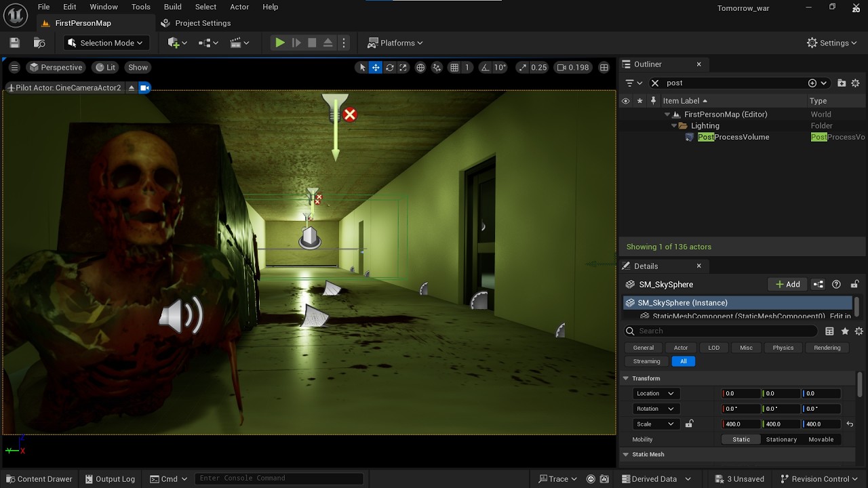The image size is (868, 488).
Task: Click the Add component button
Action: (x=788, y=284)
